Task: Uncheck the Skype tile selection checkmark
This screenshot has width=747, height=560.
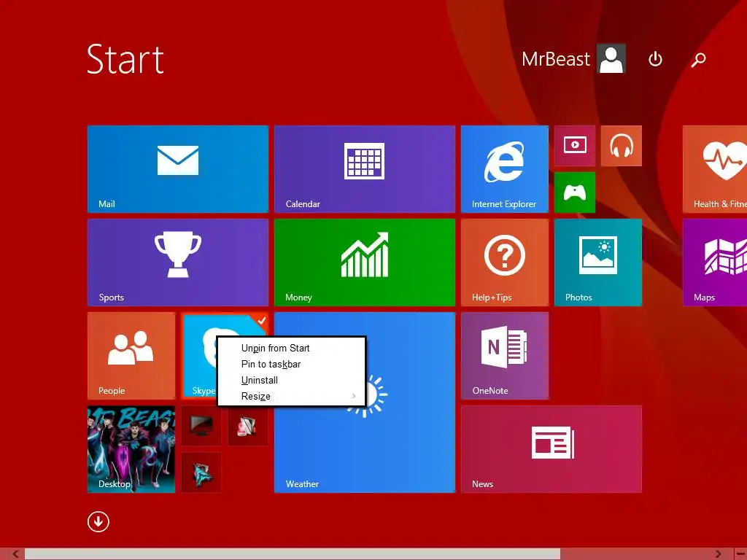Action: tap(262, 320)
